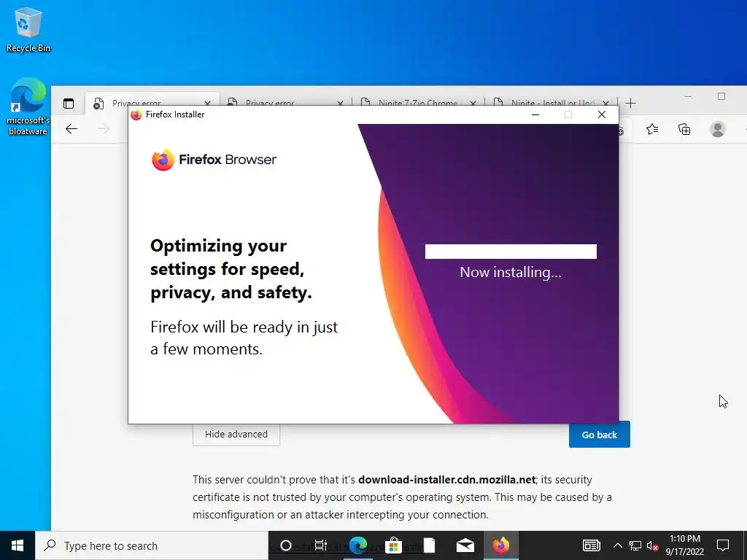747x560 pixels.
Task: Close the Ninite 7-Zip Chrome tab
Action: pyautogui.click(x=473, y=103)
